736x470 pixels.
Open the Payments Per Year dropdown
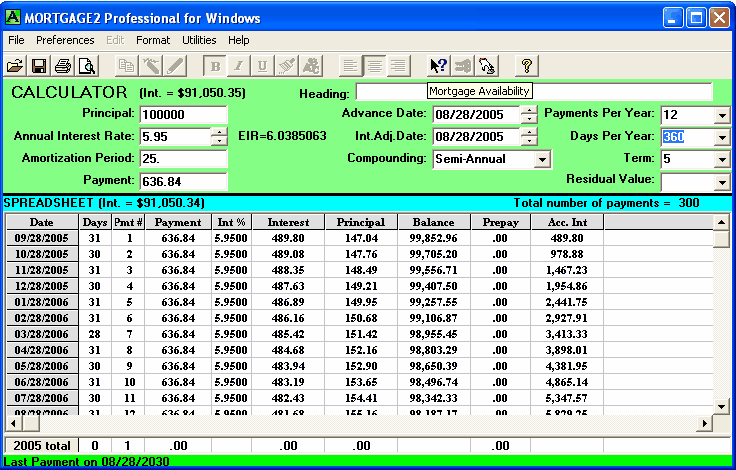(x=722, y=115)
